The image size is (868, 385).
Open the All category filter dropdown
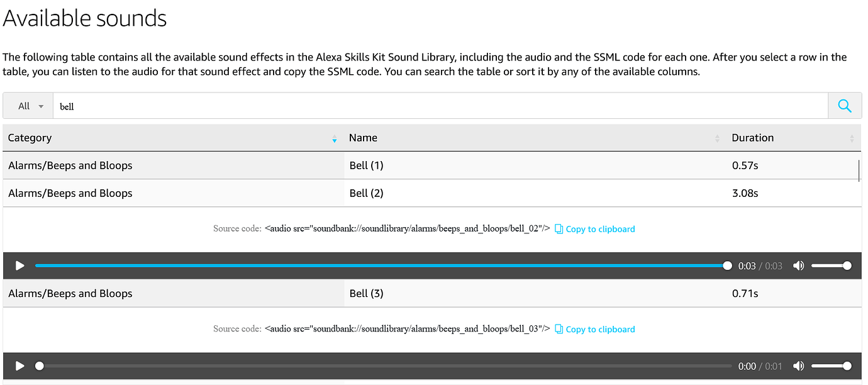coord(27,105)
